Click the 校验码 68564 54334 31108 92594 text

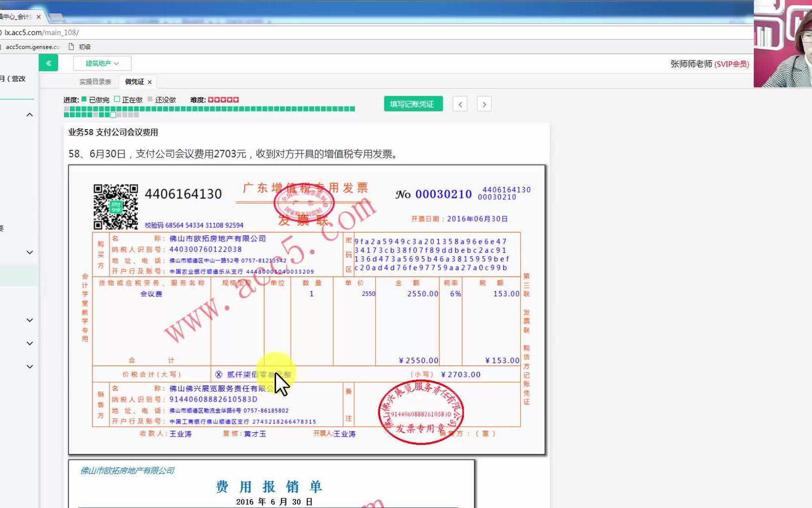(x=194, y=225)
